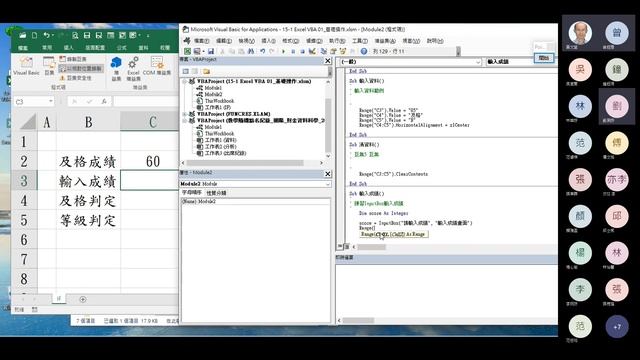Viewport: 640px width, 360px height.
Task: Undo last edit in VBA editor toolbar
Action: click(262, 51)
